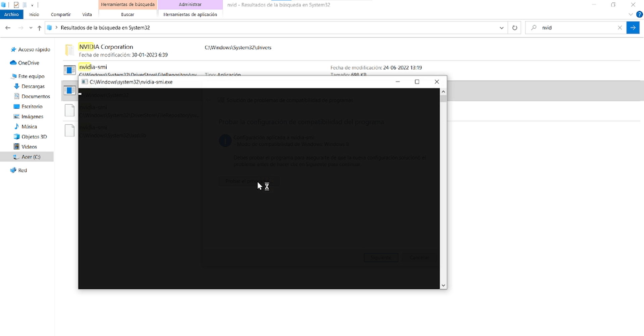Open the Buscar ribbon tab
Viewport: 644px width, 336px height.
pyautogui.click(x=127, y=14)
